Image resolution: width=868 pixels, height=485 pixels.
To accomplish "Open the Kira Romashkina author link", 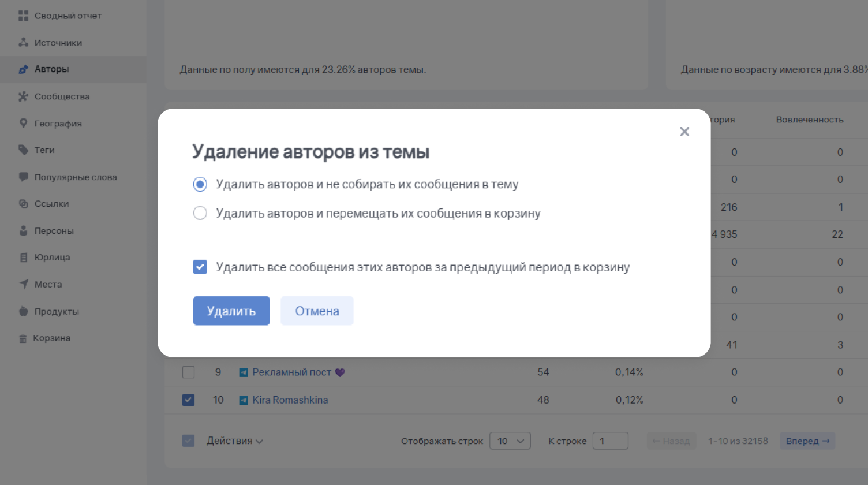I will [290, 400].
